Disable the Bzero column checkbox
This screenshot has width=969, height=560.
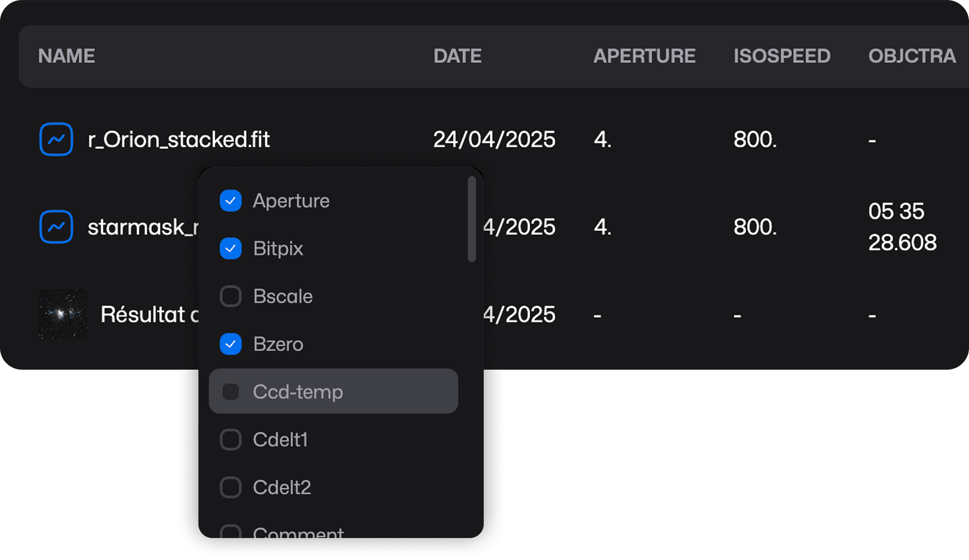pos(230,344)
